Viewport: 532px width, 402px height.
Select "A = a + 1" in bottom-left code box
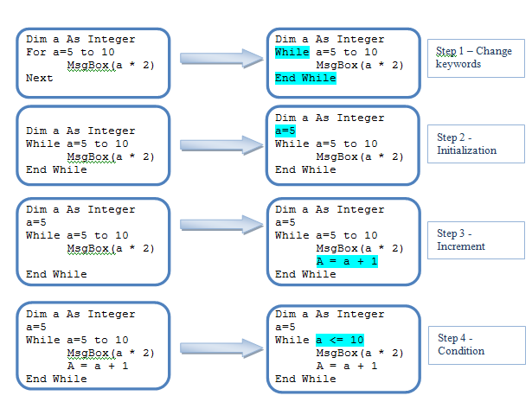click(98, 366)
